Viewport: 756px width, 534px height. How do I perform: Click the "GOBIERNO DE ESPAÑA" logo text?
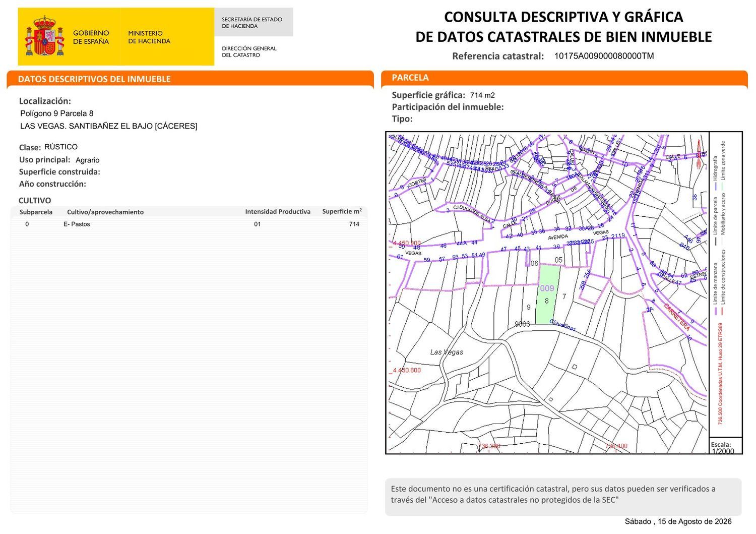[91, 37]
